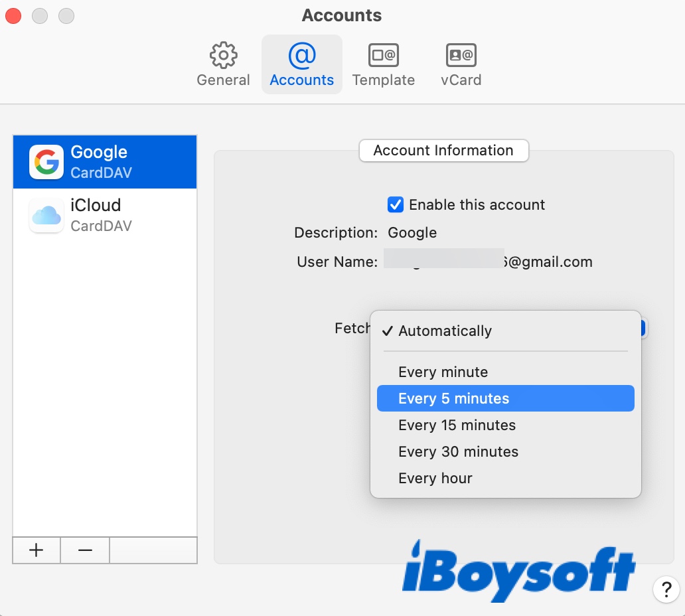Image resolution: width=685 pixels, height=616 pixels.
Task: Select Every 15 minutes option
Action: coord(505,425)
